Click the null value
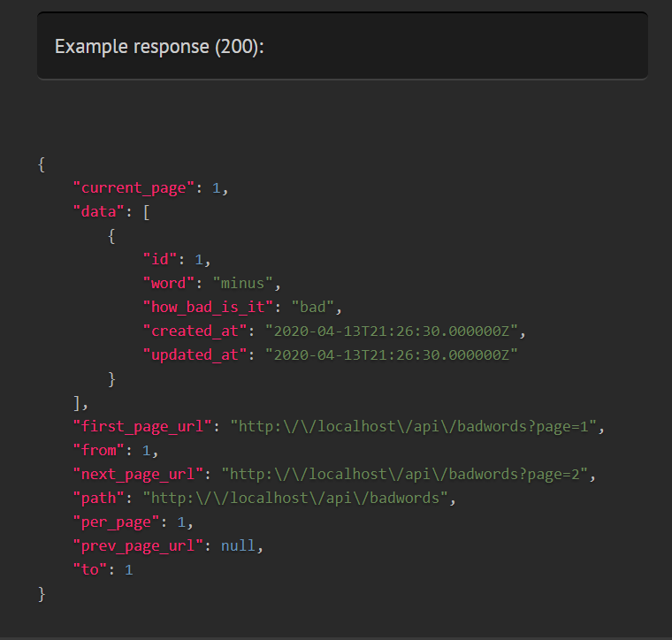This screenshot has width=672, height=640. [238, 545]
